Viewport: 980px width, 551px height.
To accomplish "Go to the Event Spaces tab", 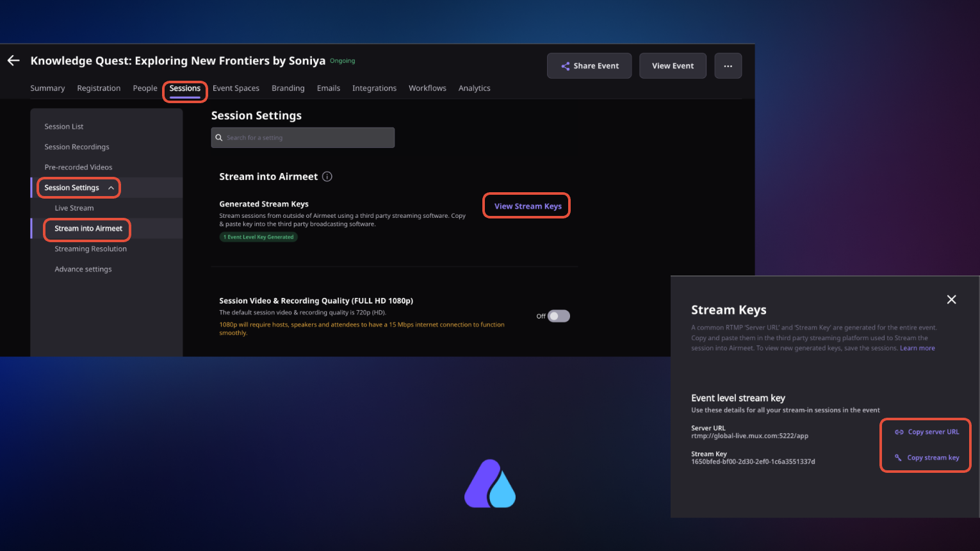I will (x=236, y=88).
